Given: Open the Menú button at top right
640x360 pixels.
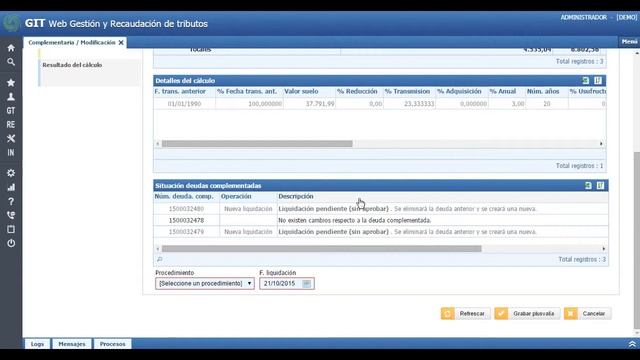Looking at the screenshot, I should click(x=629, y=42).
